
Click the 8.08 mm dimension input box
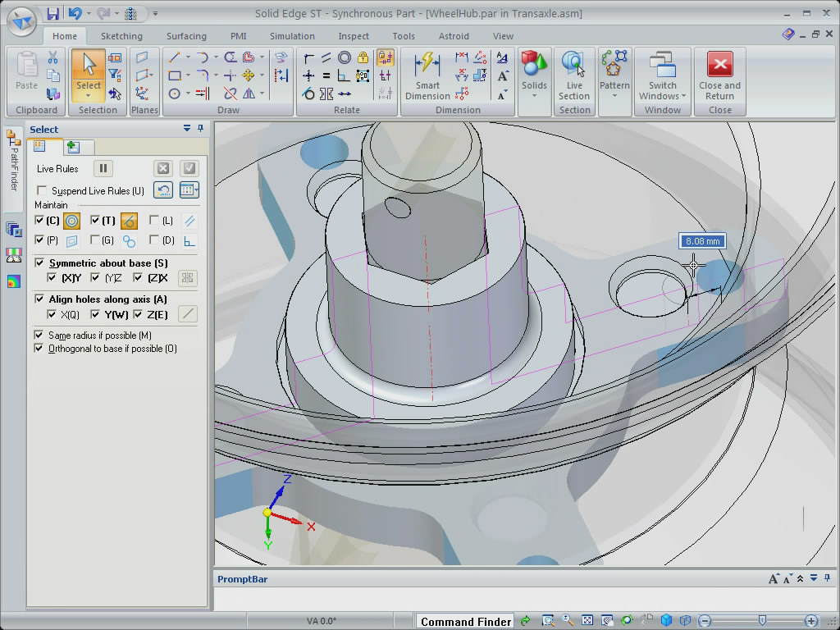(x=702, y=241)
